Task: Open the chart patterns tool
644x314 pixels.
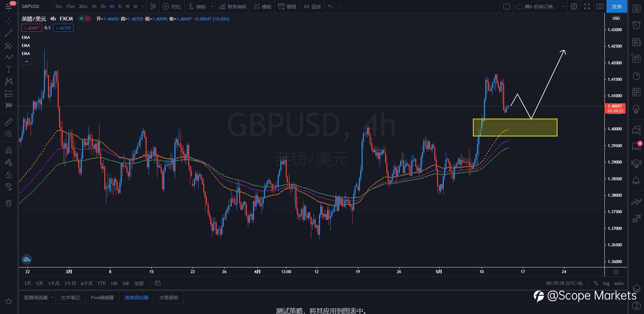Action: tap(9, 81)
